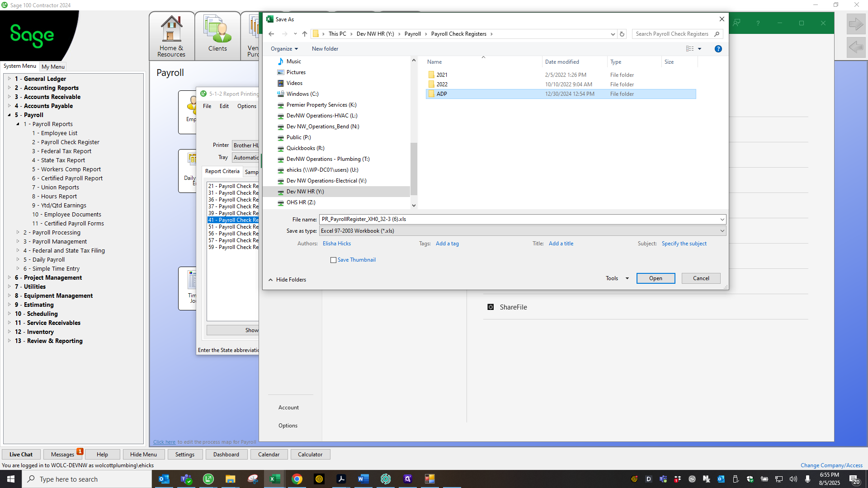Open Options menu in Report Printing

(x=247, y=106)
